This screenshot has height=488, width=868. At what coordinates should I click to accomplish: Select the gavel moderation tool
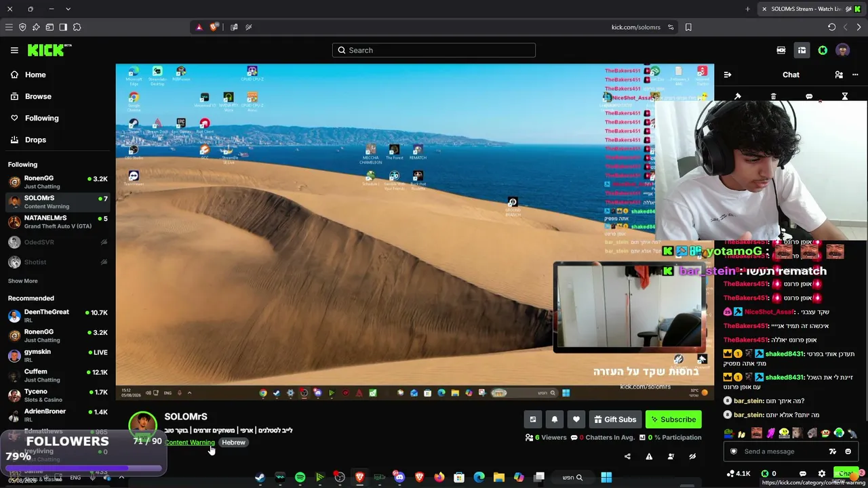point(738,96)
